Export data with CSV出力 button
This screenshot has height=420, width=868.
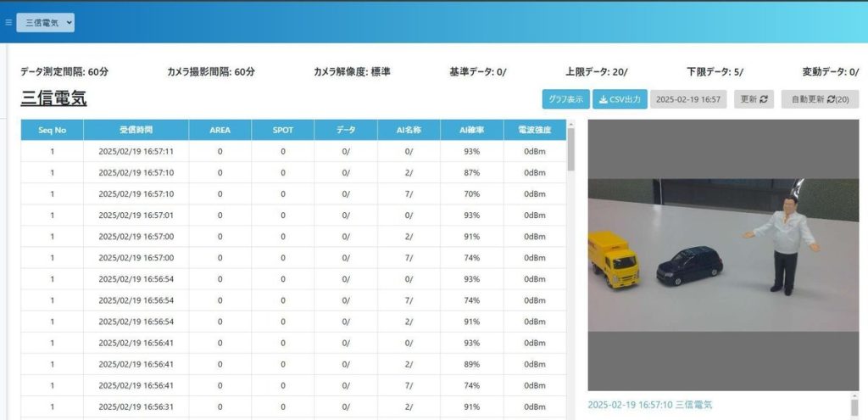620,99
